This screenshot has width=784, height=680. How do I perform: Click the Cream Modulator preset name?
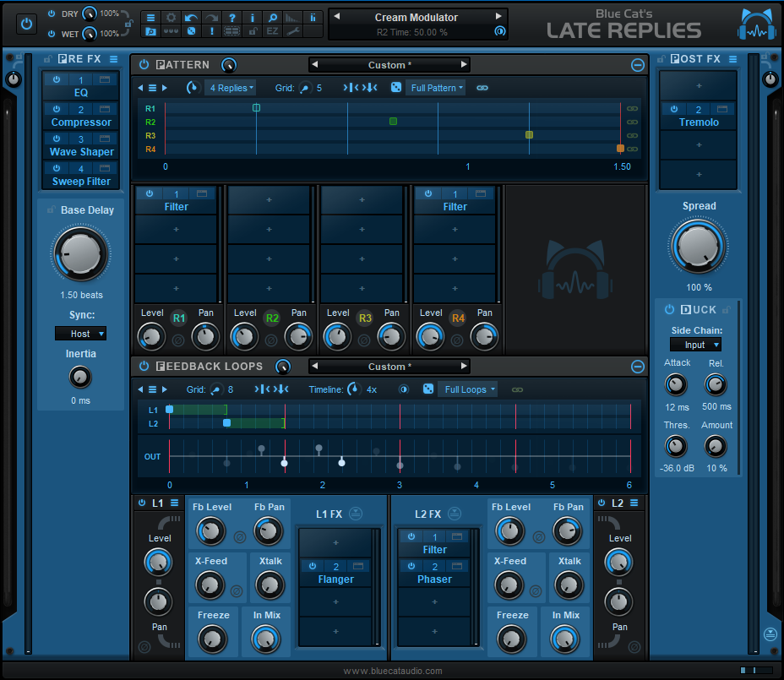coord(416,18)
